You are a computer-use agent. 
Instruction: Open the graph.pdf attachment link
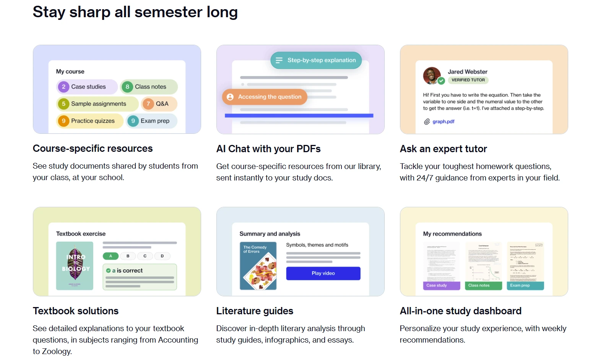pyautogui.click(x=443, y=122)
